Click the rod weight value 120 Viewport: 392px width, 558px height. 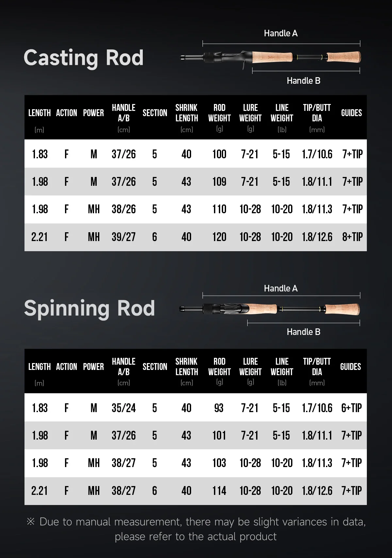219,237
